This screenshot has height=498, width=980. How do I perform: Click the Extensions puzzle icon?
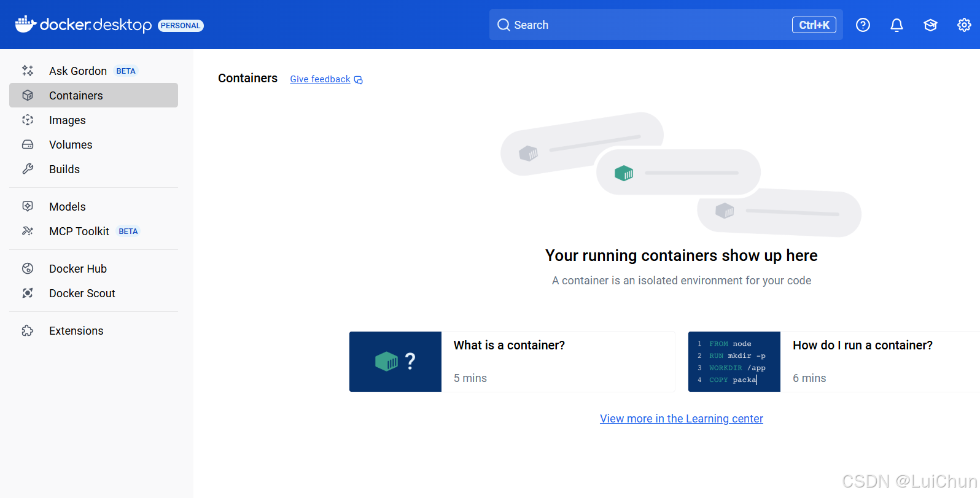click(28, 330)
